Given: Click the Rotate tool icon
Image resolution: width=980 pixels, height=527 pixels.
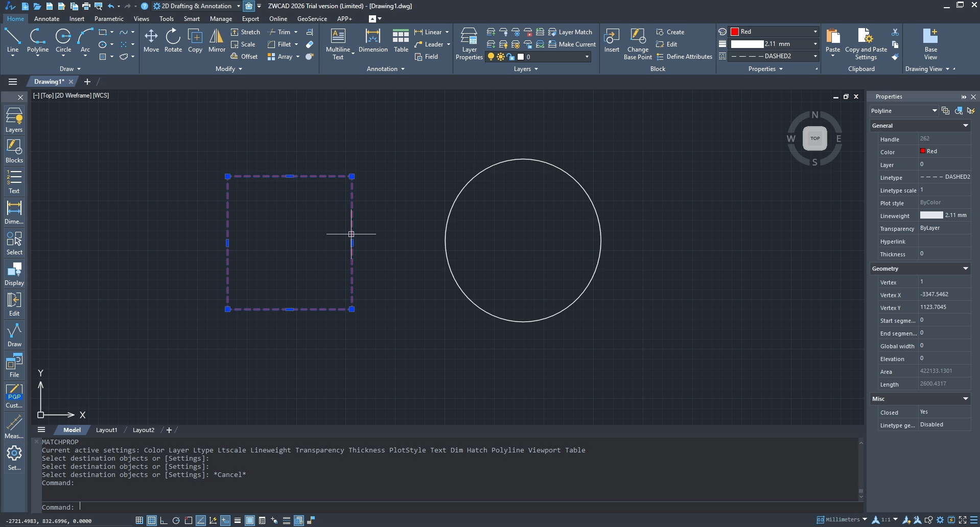Looking at the screenshot, I should pos(173,40).
